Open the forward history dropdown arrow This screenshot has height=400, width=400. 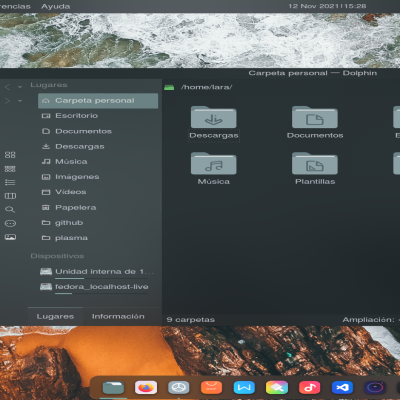click(20, 101)
